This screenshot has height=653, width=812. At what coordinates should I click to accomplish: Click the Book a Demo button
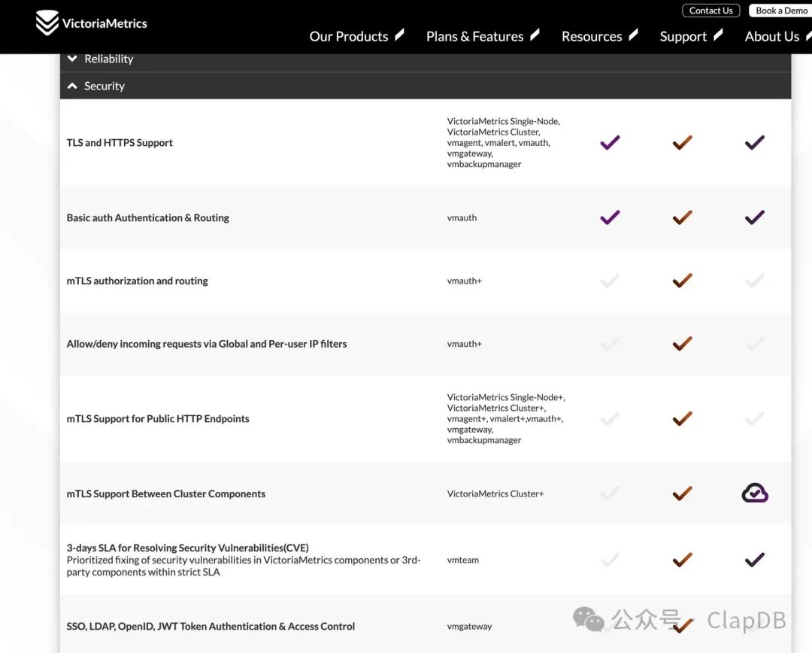coord(781,11)
